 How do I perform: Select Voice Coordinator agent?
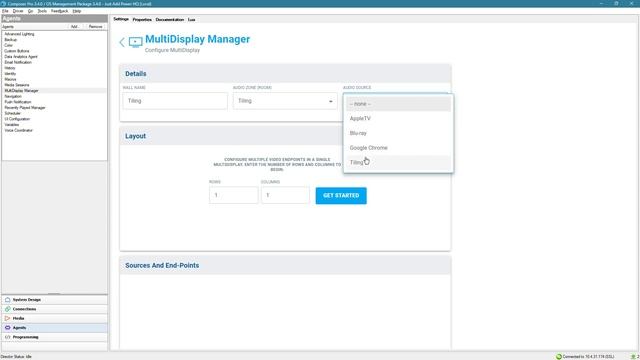18,130
